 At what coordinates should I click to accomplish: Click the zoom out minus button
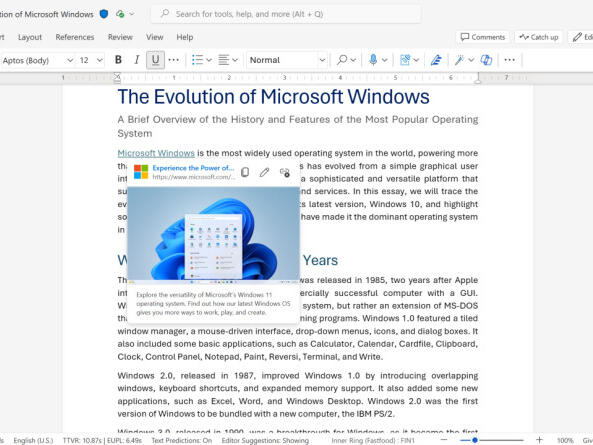(x=444, y=440)
